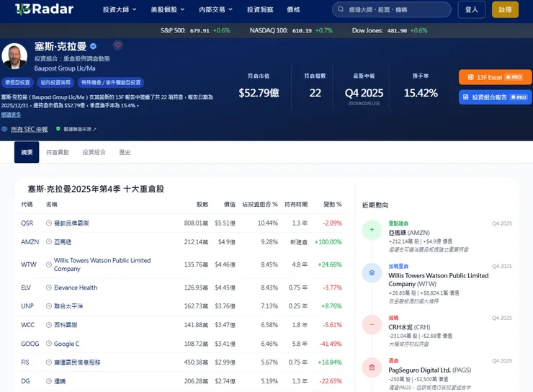The width and height of the screenshot is (533, 392).
Task: Select the 摘要 tab
Action: 27,152
